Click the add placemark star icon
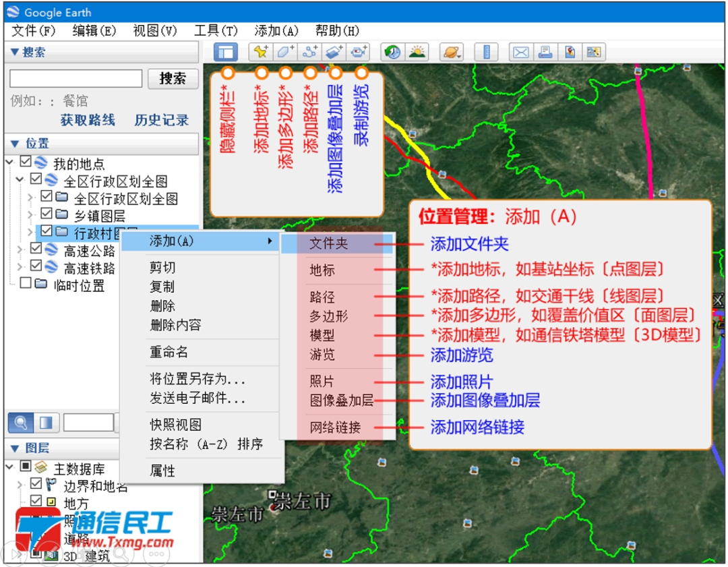The height and width of the screenshot is (567, 728). (x=260, y=52)
